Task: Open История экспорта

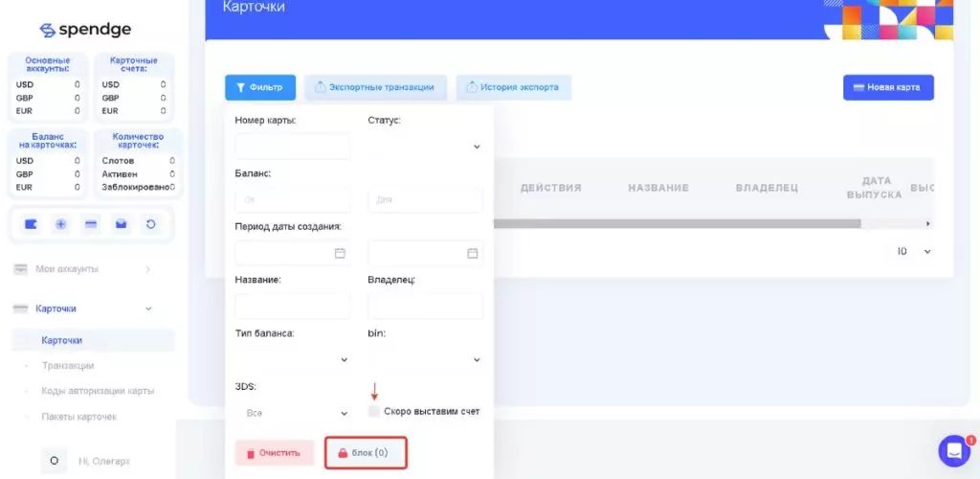Action: coord(513,87)
